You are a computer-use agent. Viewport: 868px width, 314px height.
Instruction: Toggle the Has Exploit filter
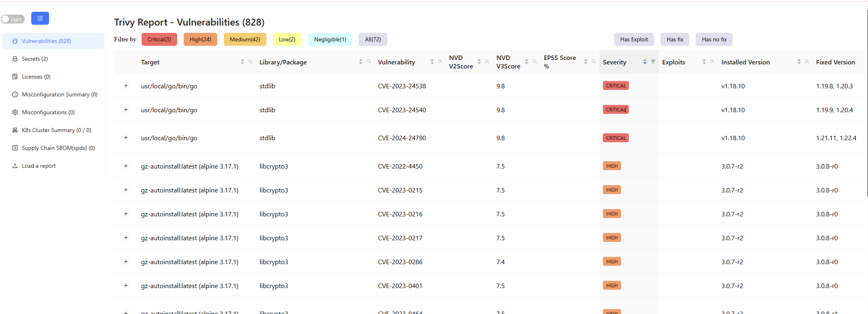coord(634,39)
